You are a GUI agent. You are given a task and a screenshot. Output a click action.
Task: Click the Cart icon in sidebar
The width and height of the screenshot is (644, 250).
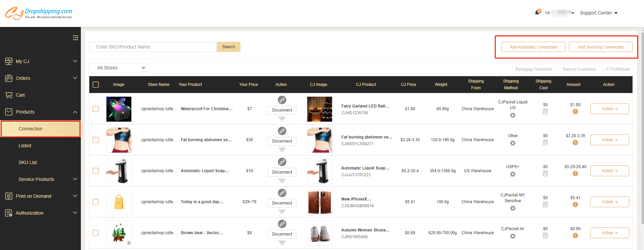pyautogui.click(x=9, y=95)
